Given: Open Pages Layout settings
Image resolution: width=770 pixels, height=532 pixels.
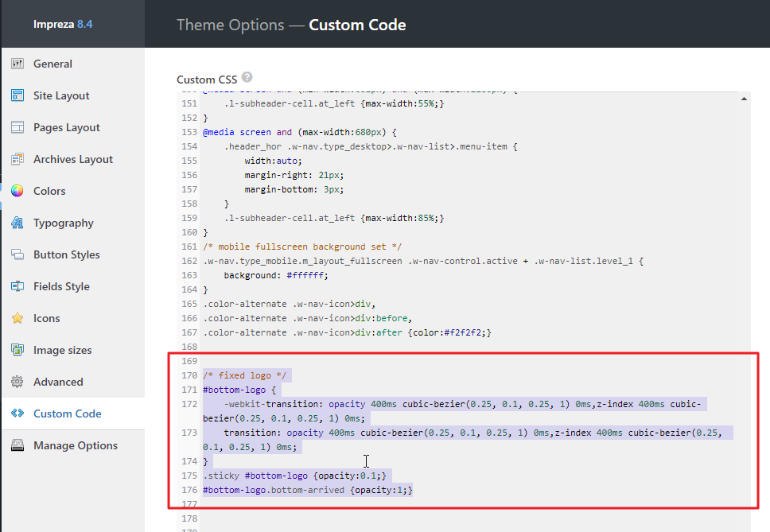Looking at the screenshot, I should point(73,127).
